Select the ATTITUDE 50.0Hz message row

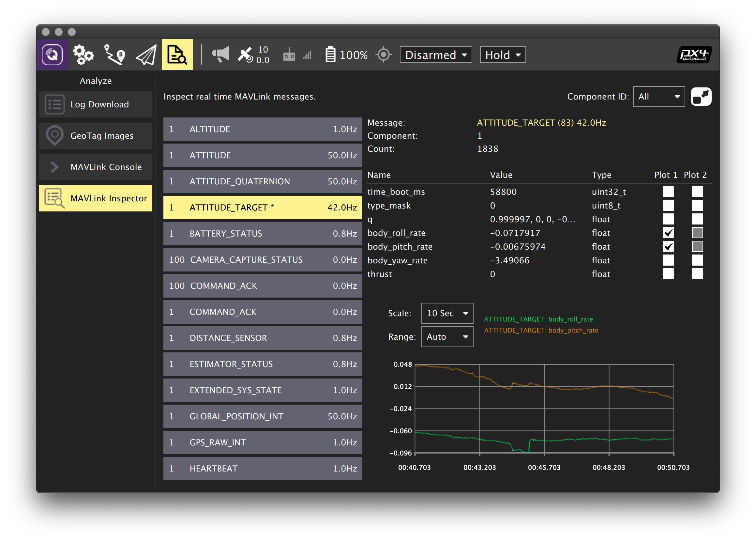coord(262,155)
